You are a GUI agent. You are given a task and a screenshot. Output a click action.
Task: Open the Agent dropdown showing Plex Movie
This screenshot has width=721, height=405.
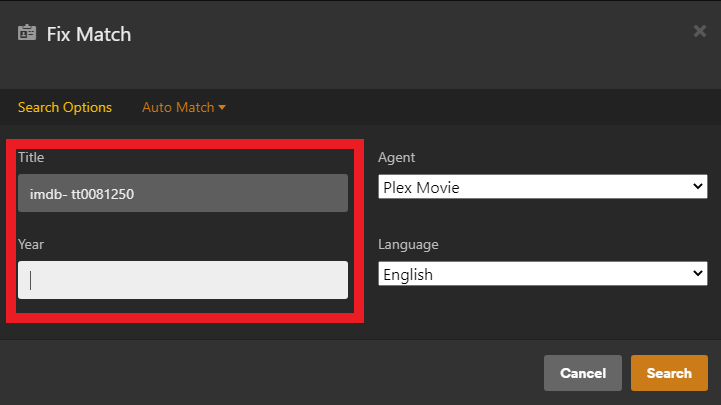[542, 187]
